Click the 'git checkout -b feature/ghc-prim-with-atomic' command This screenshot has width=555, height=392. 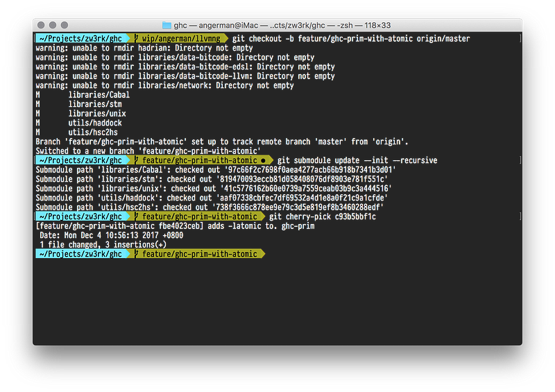tap(351, 38)
